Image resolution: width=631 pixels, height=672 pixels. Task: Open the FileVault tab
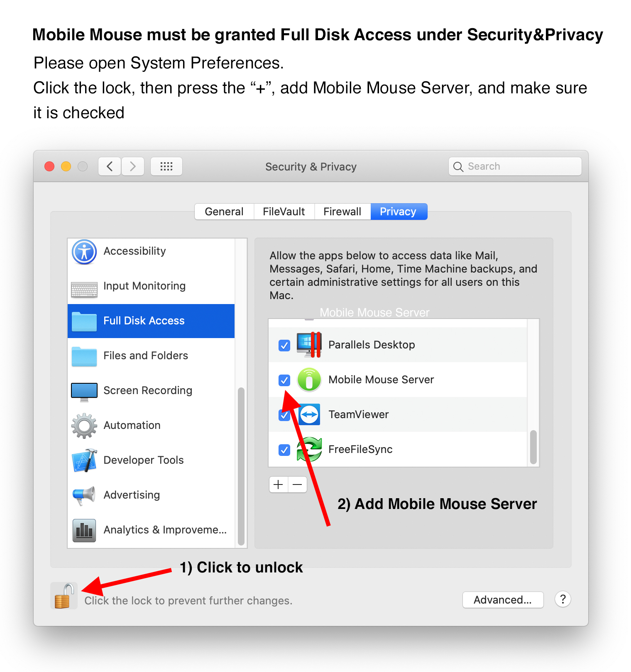pyautogui.click(x=284, y=212)
